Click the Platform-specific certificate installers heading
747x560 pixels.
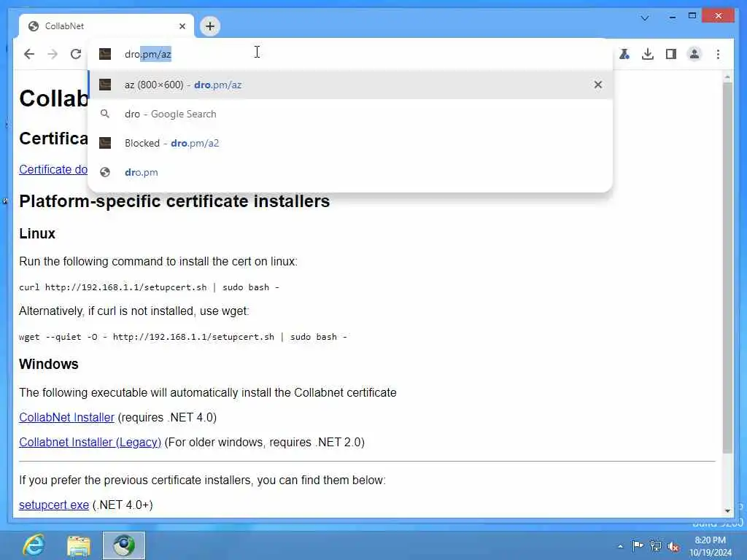(174, 201)
